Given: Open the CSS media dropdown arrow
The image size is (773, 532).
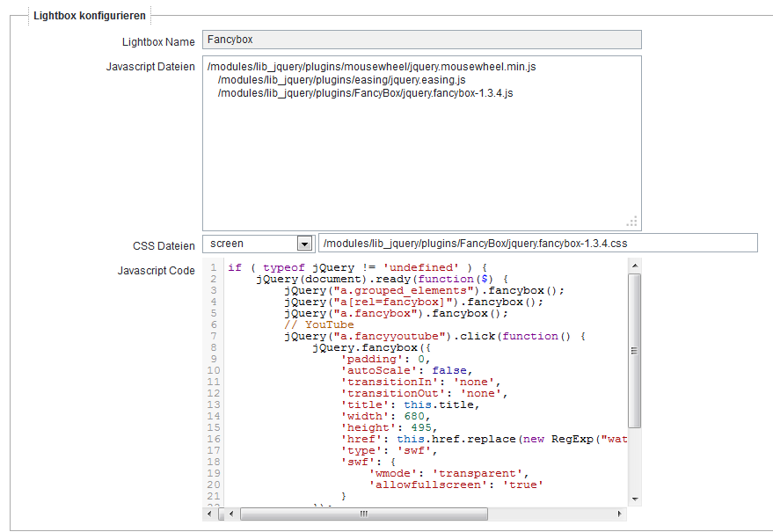Looking at the screenshot, I should (304, 244).
